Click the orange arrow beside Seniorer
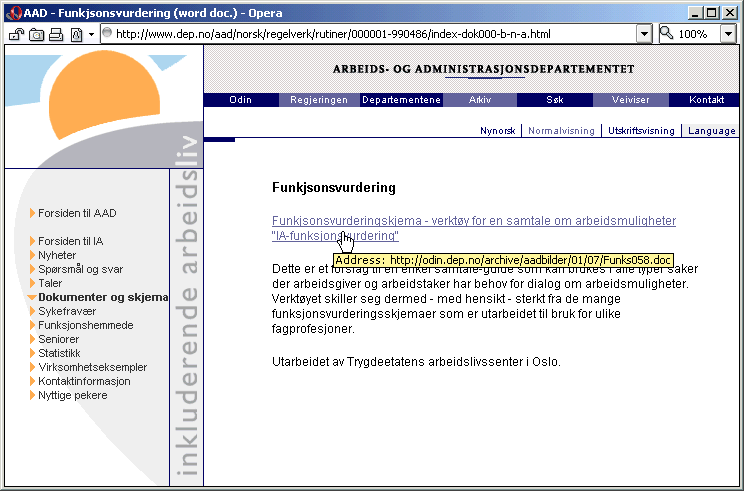Viewport: 744px width, 491px height. pyautogui.click(x=32, y=339)
